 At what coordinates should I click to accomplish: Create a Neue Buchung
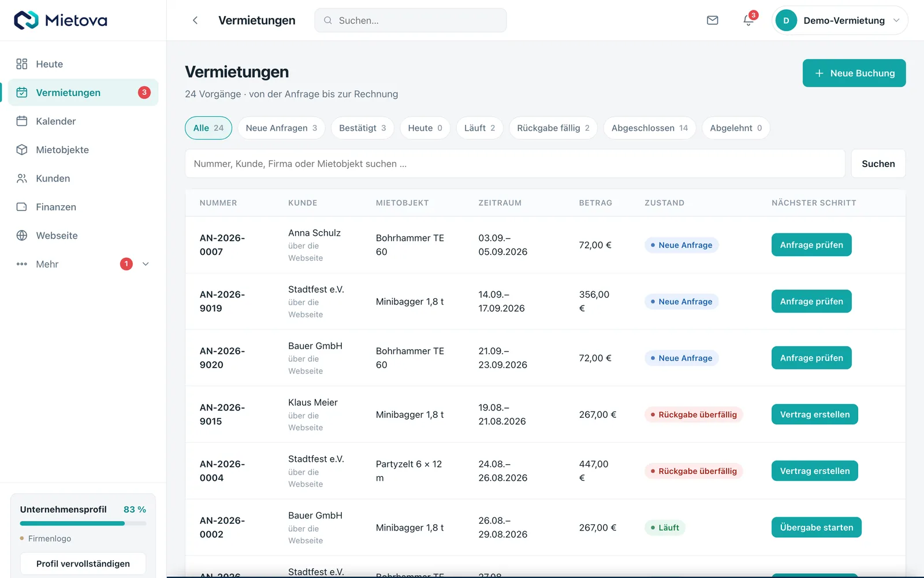click(854, 73)
